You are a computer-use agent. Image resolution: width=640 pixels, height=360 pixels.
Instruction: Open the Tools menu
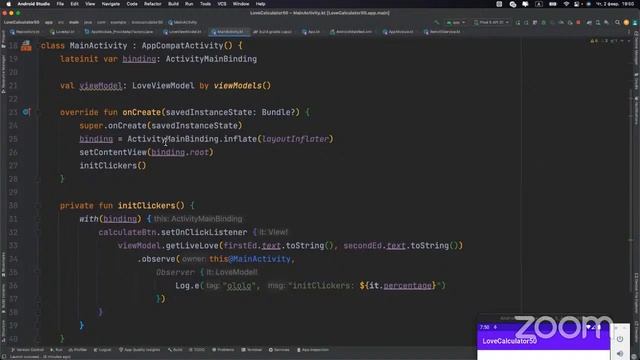pyautogui.click(x=205, y=4)
